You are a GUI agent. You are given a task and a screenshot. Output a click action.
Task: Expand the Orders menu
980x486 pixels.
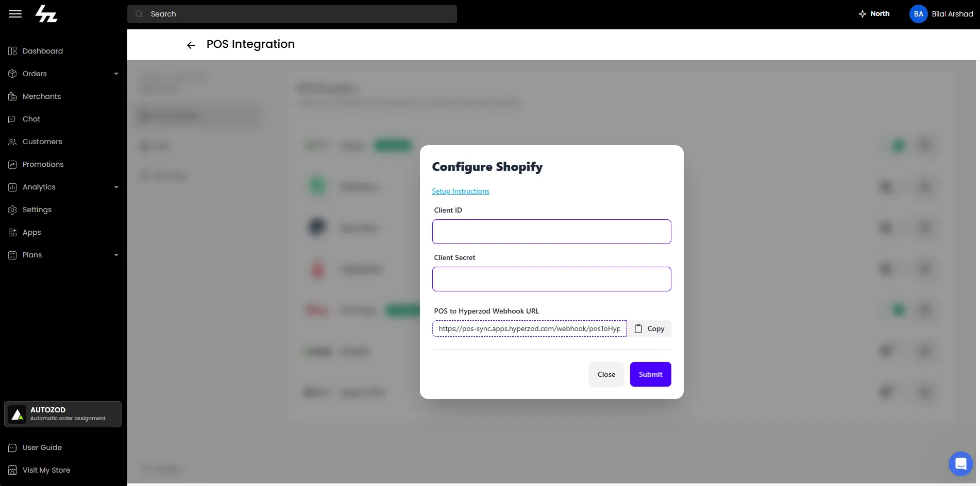pos(63,74)
